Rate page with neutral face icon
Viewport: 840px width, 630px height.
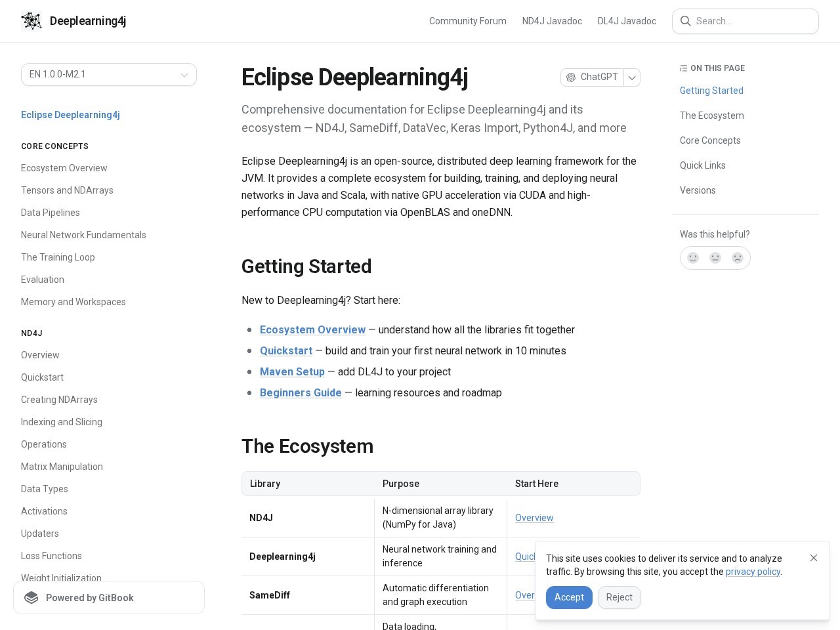point(715,258)
